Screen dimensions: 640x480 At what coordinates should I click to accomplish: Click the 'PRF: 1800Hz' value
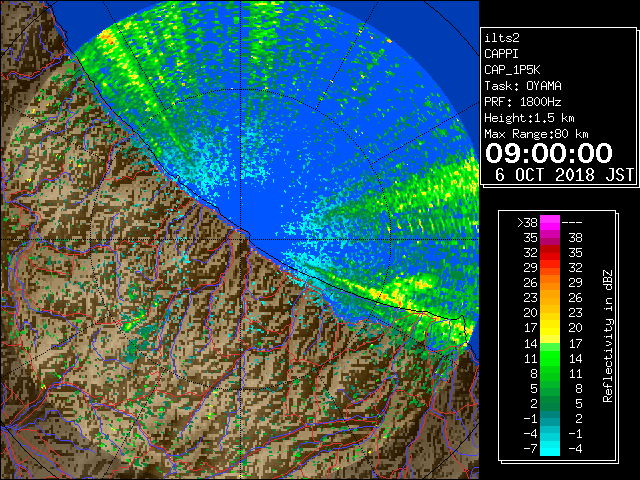click(x=523, y=102)
